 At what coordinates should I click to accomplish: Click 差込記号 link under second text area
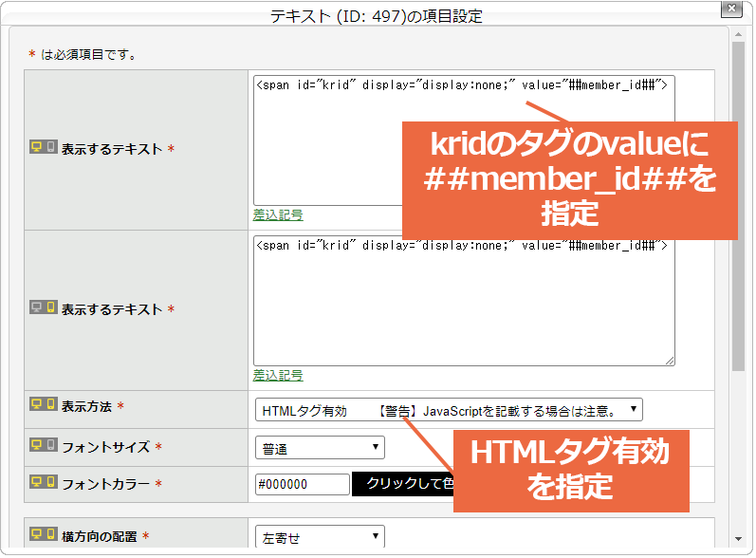click(x=278, y=375)
